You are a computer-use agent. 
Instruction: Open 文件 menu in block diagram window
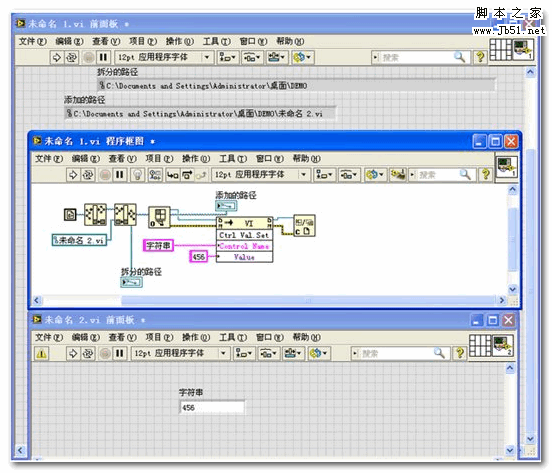[49, 159]
